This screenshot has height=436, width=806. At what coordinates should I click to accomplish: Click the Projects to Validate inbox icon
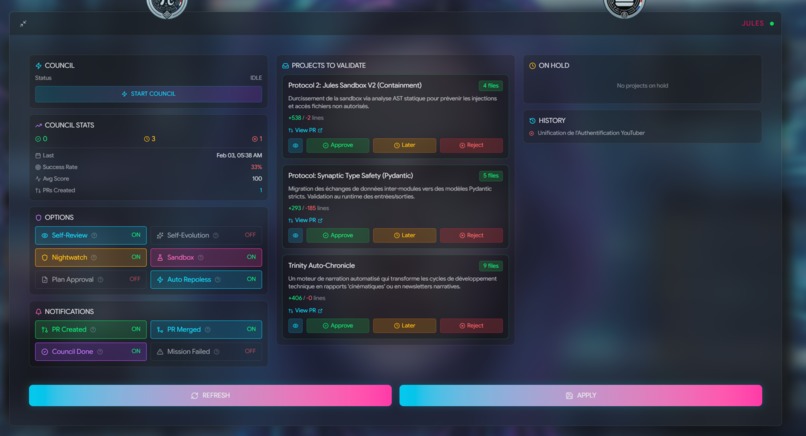[285, 66]
